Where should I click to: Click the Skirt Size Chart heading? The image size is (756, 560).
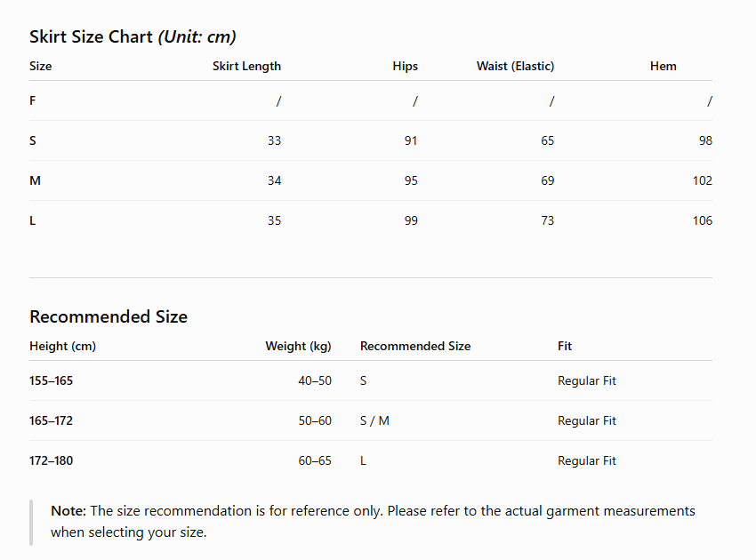pyautogui.click(x=133, y=37)
